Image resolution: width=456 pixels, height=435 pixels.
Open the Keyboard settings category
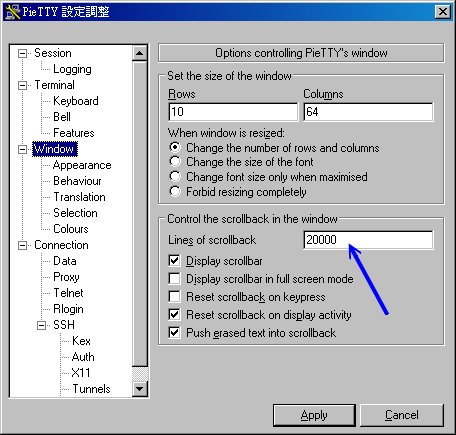click(76, 101)
